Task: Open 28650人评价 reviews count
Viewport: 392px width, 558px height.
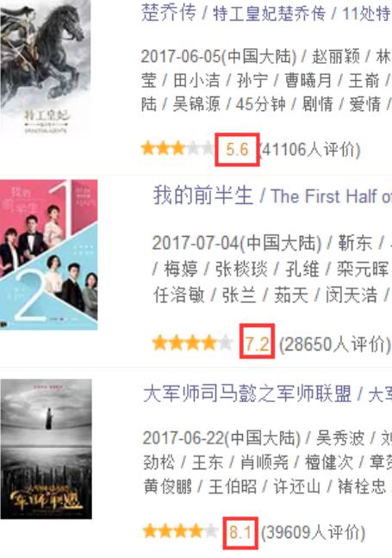Action: tap(335, 344)
